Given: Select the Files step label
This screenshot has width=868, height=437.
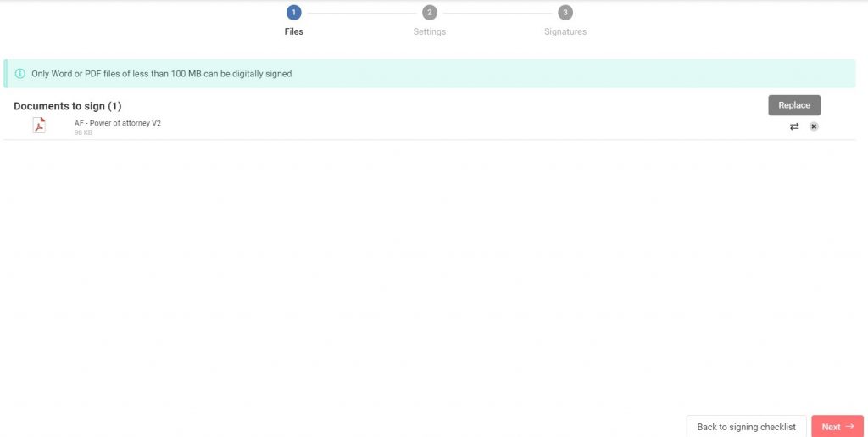Looking at the screenshot, I should (x=294, y=31).
